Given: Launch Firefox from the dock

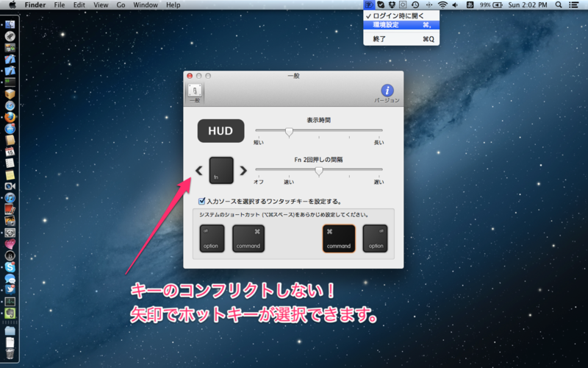Looking at the screenshot, I should tap(10, 116).
